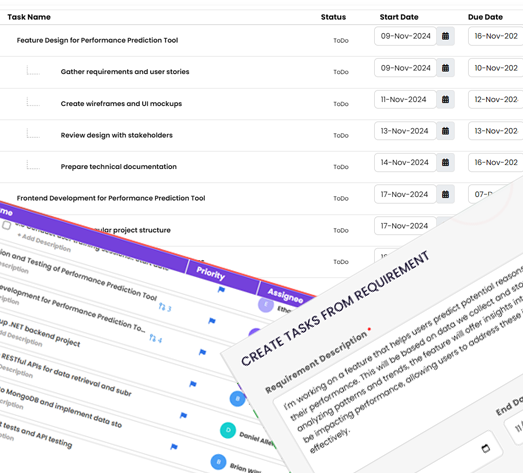Select 'Gather requirements and user stories' task

click(x=125, y=72)
